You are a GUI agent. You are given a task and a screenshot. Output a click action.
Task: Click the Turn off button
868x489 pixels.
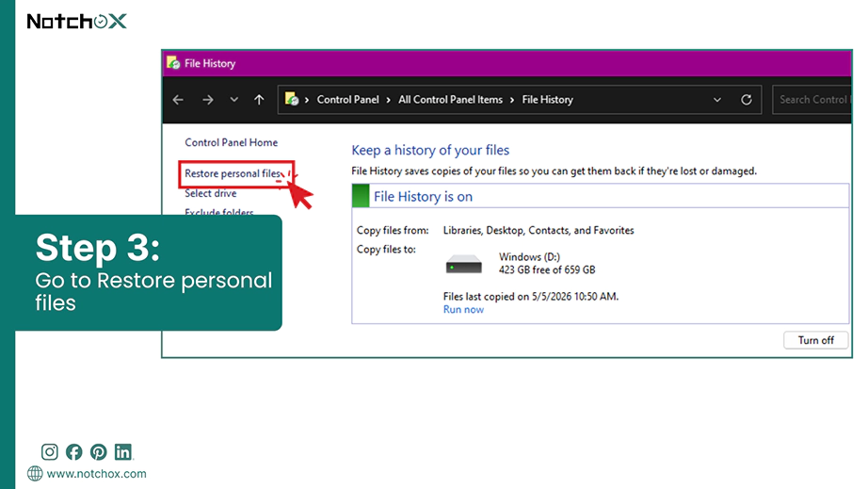tap(815, 340)
